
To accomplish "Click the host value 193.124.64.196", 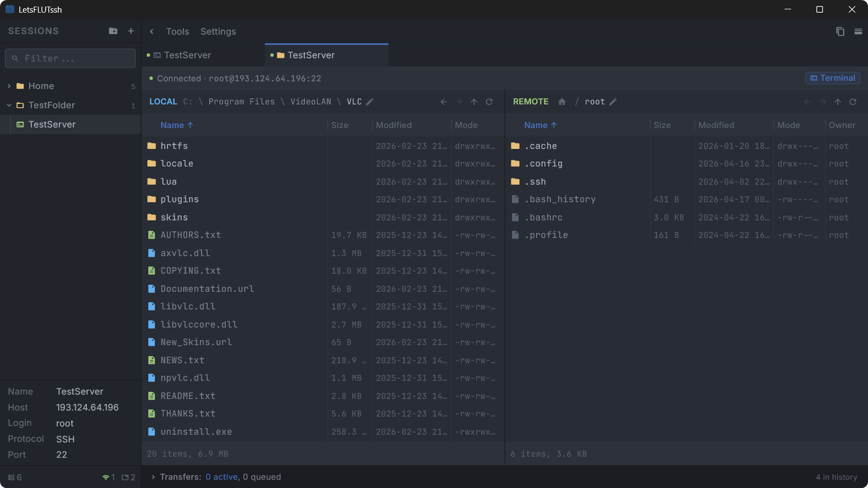I will click(87, 407).
